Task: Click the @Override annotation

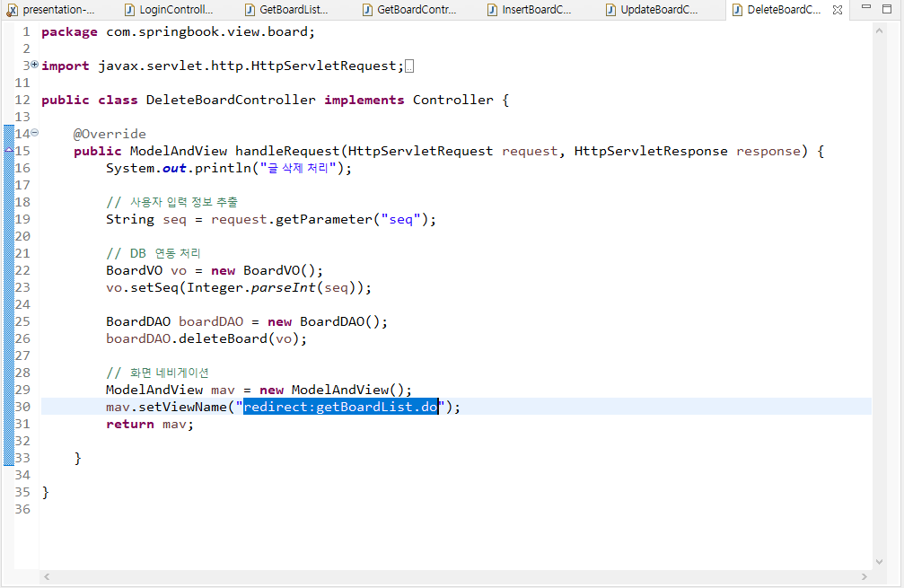Action: [x=110, y=134]
